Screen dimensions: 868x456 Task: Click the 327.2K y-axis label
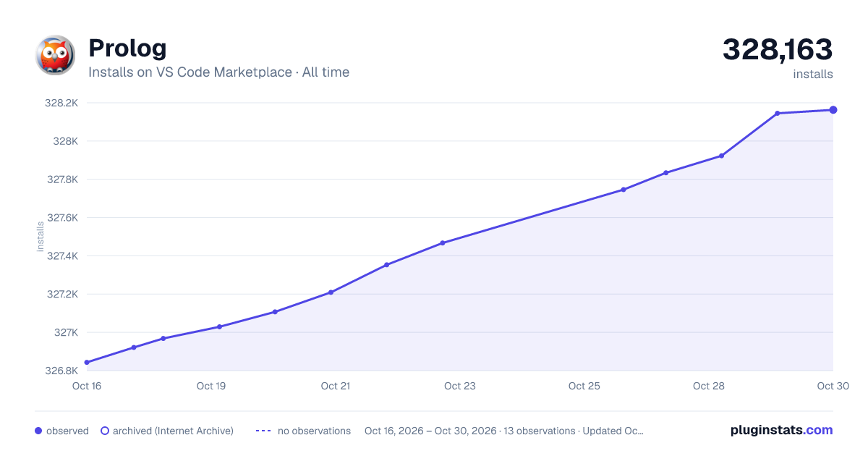61,295
